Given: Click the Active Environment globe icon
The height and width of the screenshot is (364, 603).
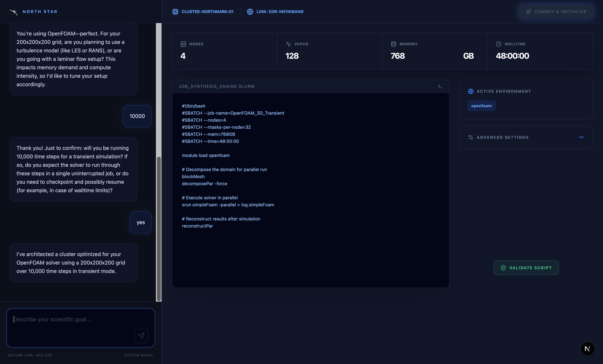Looking at the screenshot, I should coord(471,91).
